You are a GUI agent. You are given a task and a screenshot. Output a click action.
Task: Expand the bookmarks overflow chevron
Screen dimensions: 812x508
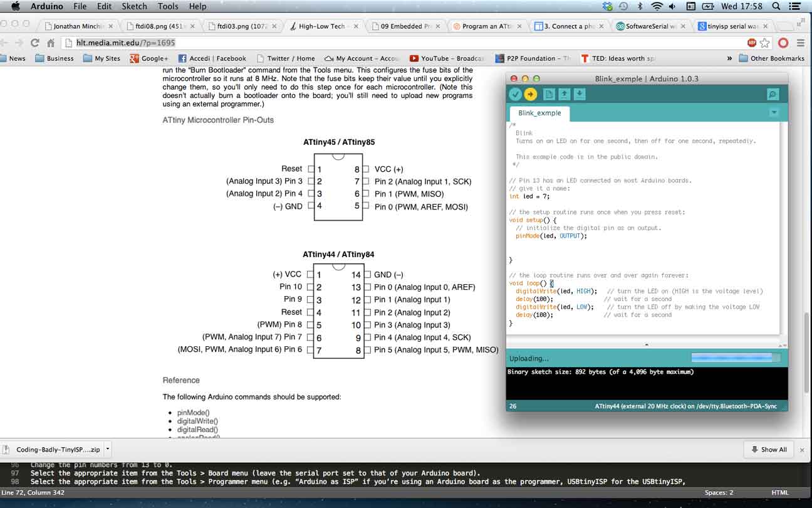point(729,58)
